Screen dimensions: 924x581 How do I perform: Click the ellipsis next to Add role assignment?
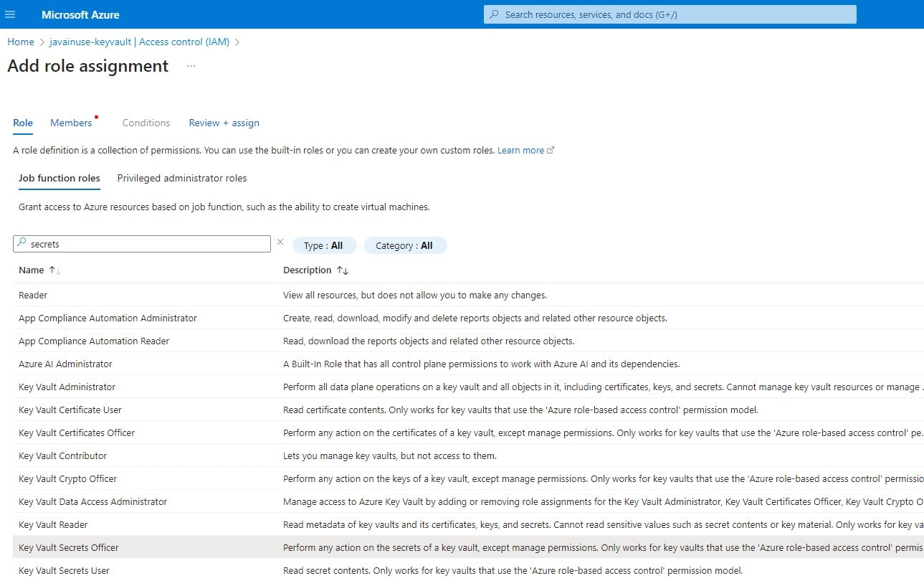click(x=191, y=66)
